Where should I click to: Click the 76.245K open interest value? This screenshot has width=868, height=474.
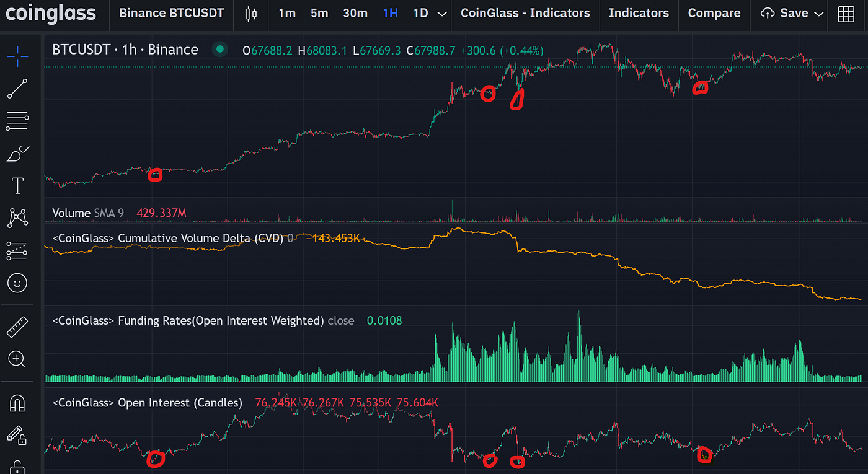click(276, 403)
